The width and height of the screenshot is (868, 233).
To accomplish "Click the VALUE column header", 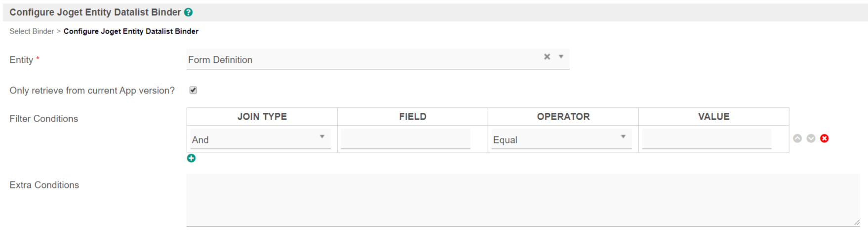I will click(x=713, y=117).
